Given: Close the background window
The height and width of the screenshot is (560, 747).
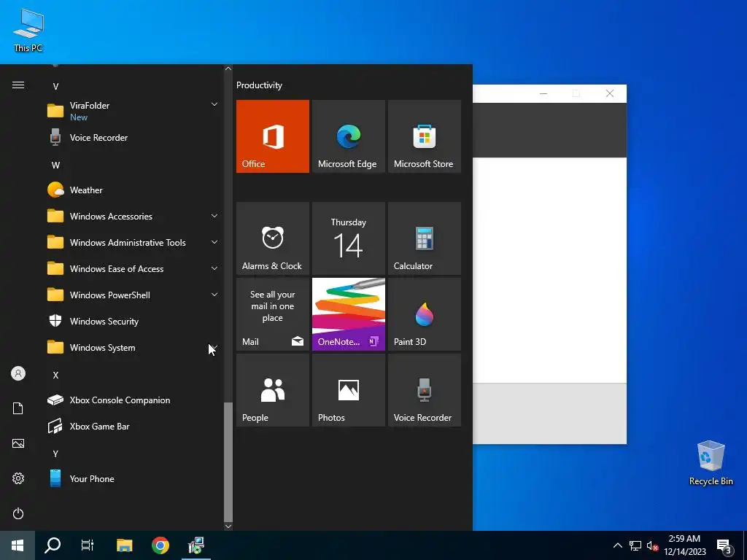Looking at the screenshot, I should click(610, 93).
